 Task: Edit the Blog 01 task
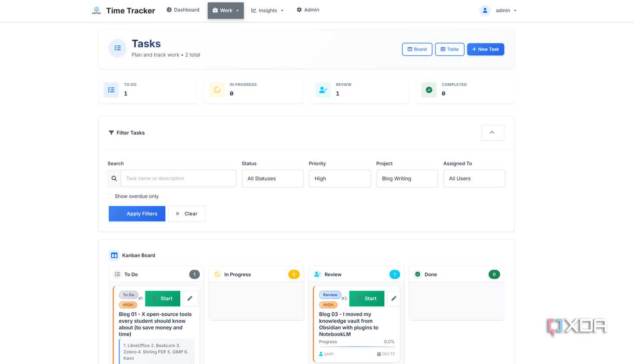[x=190, y=298]
